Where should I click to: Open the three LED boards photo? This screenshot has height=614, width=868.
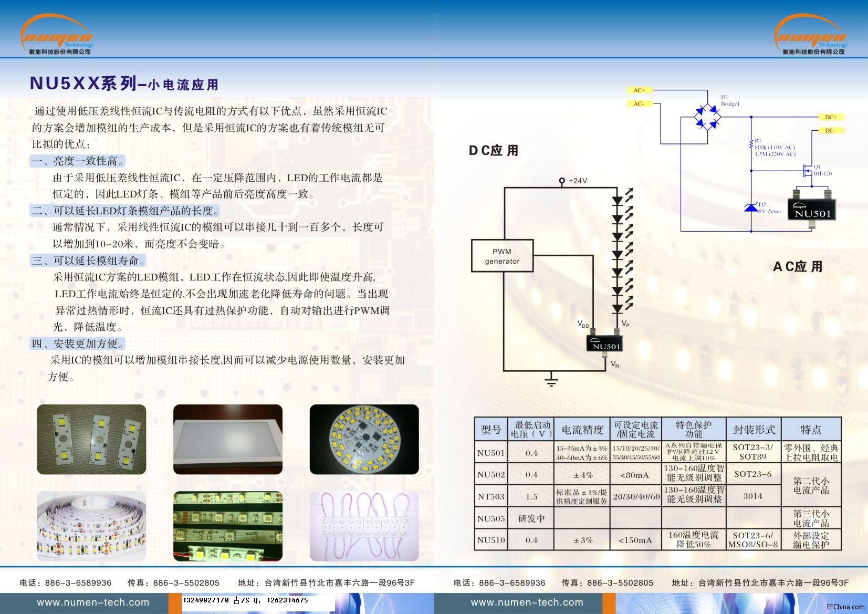[x=91, y=440]
